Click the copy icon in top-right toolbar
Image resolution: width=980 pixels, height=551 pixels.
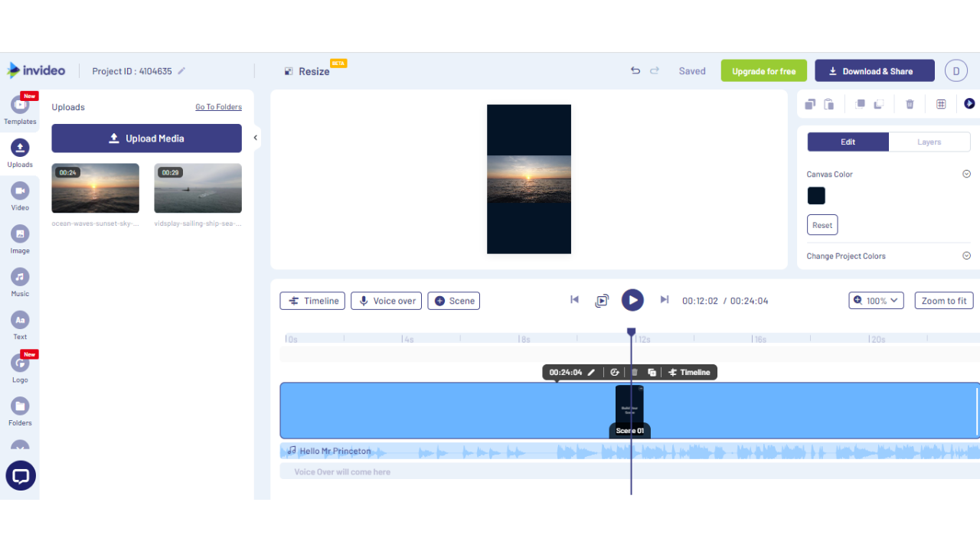click(x=810, y=104)
